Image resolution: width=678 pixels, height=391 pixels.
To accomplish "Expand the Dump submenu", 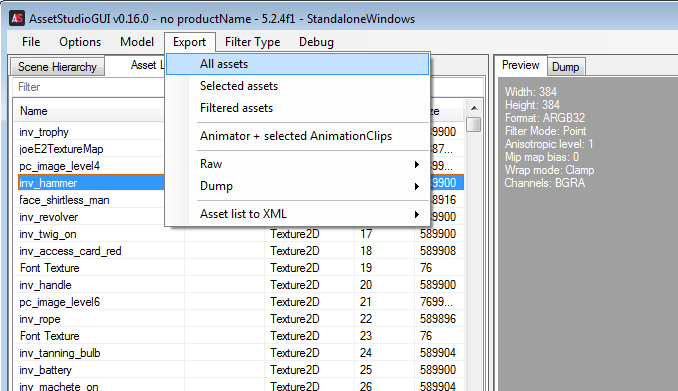I will tap(297, 186).
